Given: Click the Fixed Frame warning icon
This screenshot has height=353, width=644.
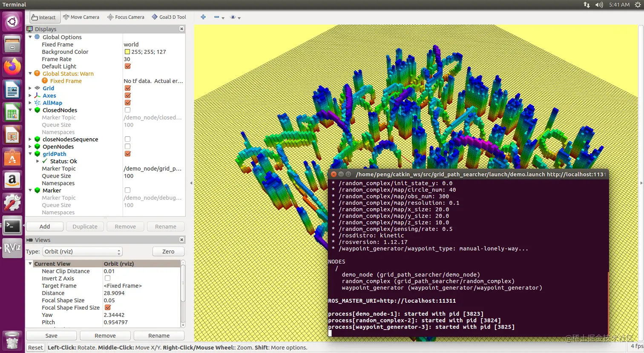Looking at the screenshot, I should pyautogui.click(x=45, y=81).
